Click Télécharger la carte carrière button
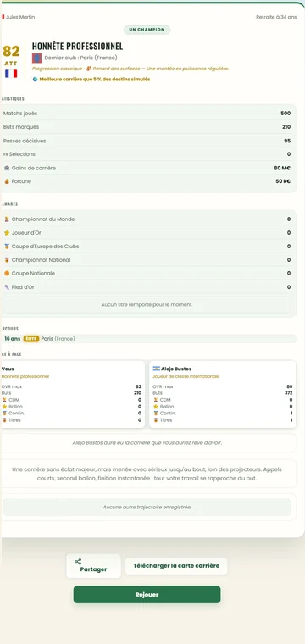The image size is (305, 644). click(x=176, y=565)
